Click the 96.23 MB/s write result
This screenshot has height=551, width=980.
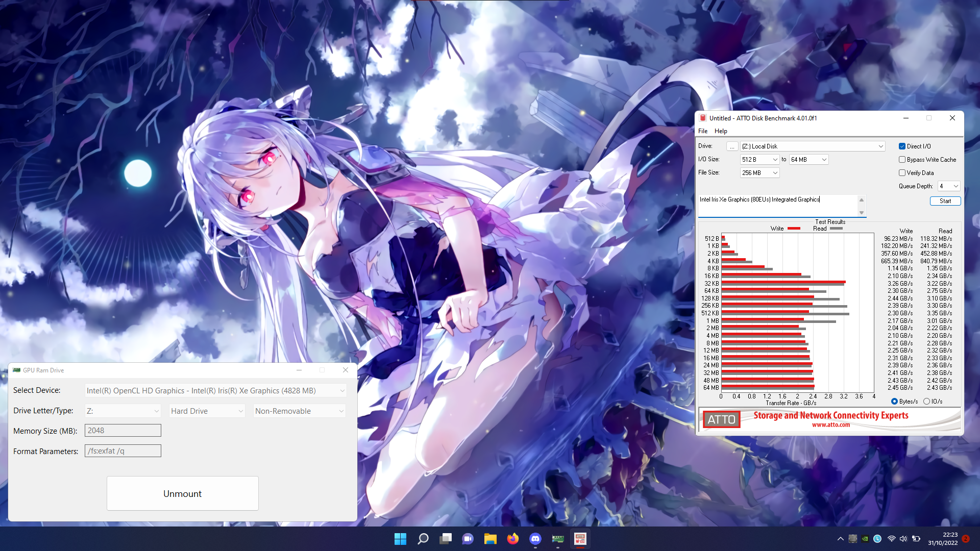pyautogui.click(x=898, y=239)
